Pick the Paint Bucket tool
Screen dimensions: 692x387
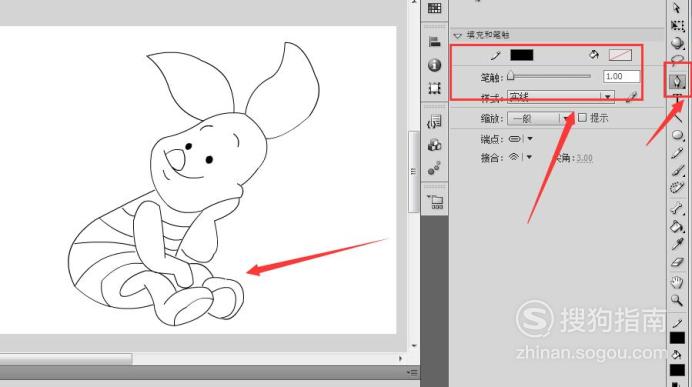pos(677,226)
